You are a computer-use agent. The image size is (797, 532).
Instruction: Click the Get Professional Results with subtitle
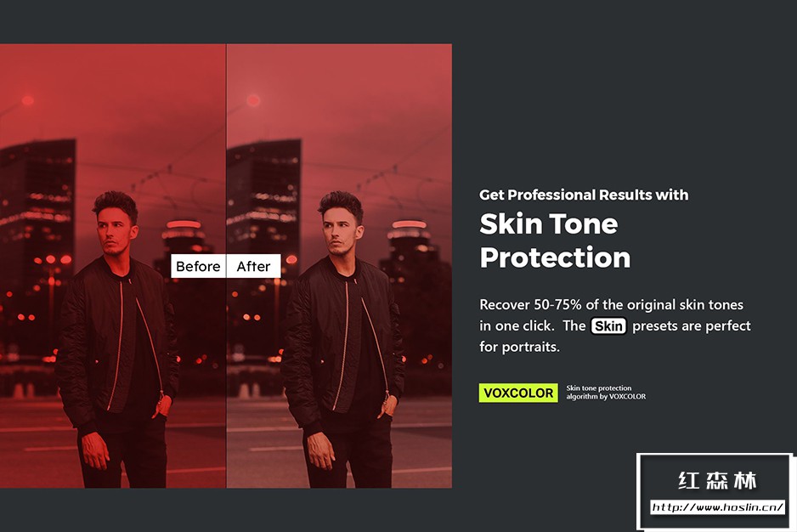click(584, 195)
